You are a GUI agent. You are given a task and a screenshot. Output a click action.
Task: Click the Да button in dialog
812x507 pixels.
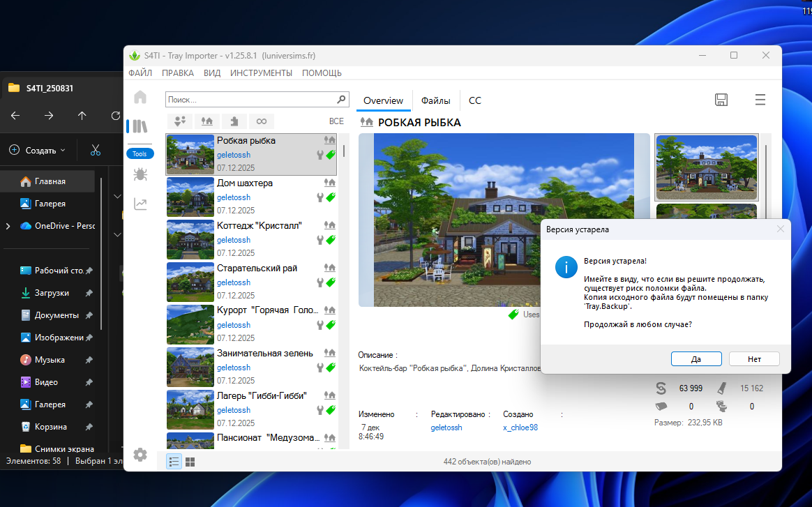click(696, 359)
